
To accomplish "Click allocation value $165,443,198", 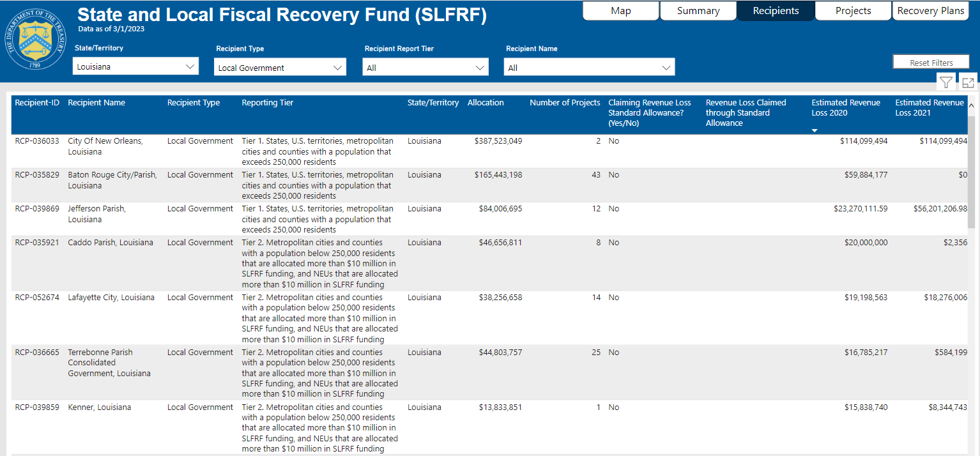I will click(x=498, y=174).
